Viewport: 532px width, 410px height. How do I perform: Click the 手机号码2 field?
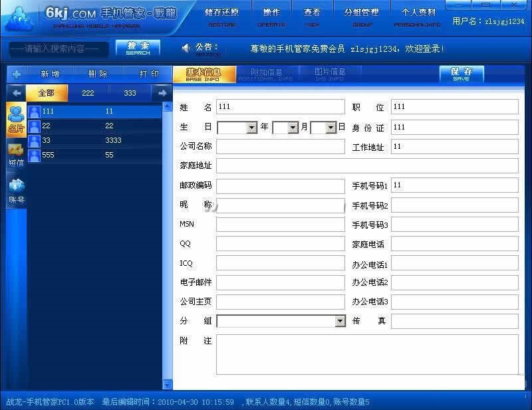(x=455, y=205)
